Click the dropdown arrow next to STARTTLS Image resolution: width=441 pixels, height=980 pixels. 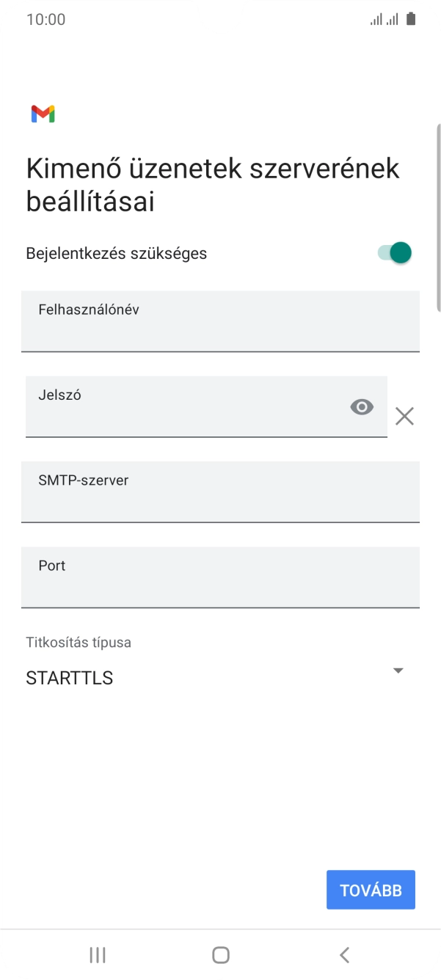pyautogui.click(x=398, y=670)
